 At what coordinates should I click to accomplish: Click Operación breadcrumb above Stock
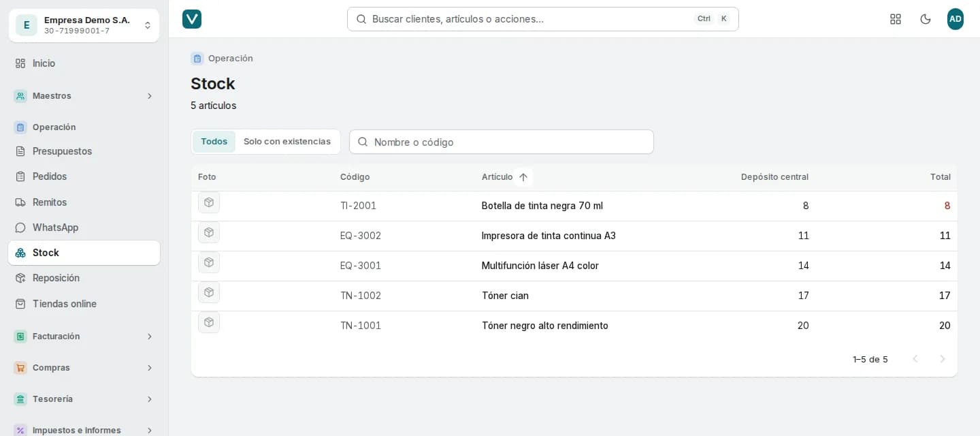(230, 59)
